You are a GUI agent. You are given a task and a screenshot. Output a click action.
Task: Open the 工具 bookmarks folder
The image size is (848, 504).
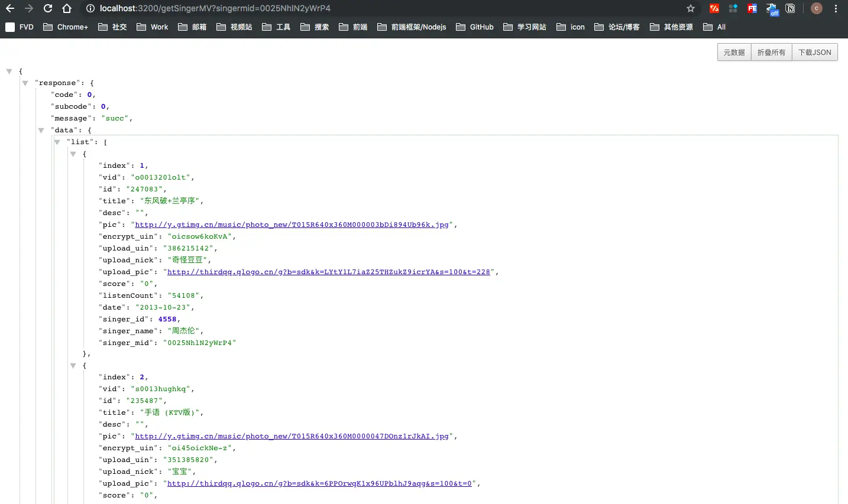[276, 27]
